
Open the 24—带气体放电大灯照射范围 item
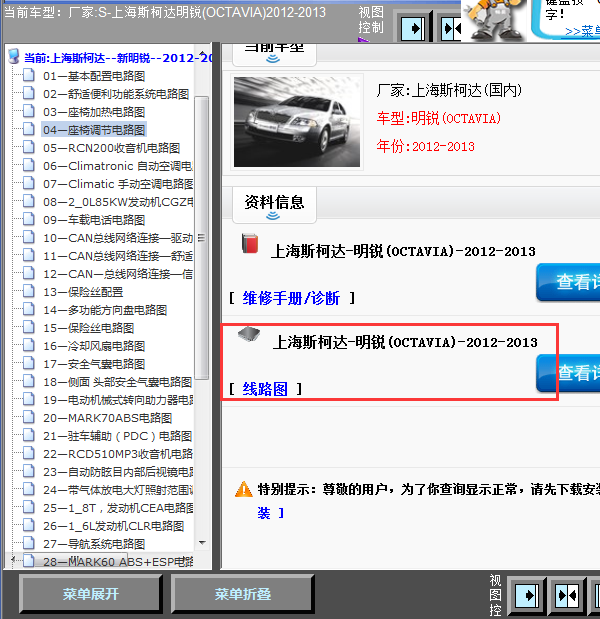point(118,490)
